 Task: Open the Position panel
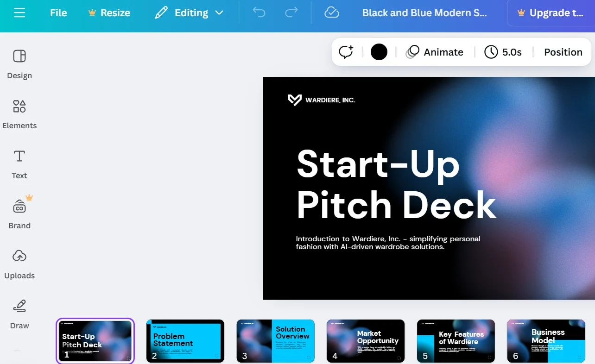[563, 52]
